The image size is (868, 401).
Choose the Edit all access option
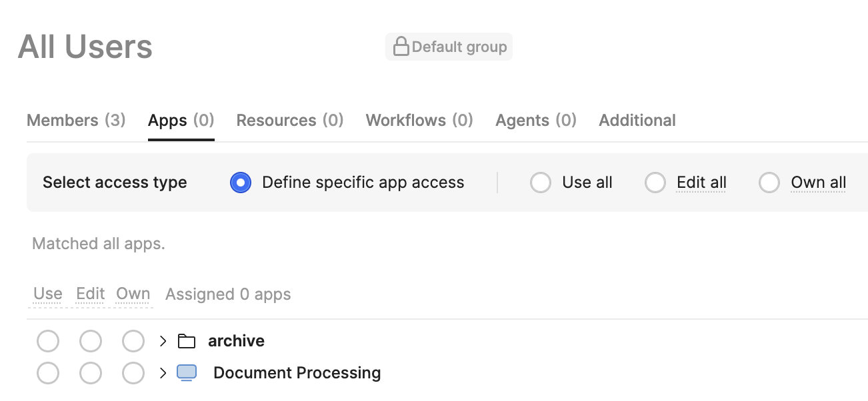point(655,183)
